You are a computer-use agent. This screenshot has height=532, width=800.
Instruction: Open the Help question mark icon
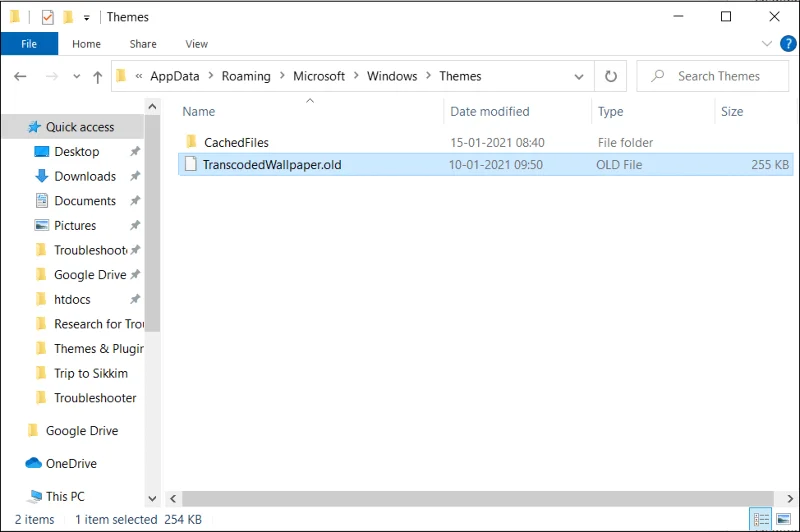[788, 44]
